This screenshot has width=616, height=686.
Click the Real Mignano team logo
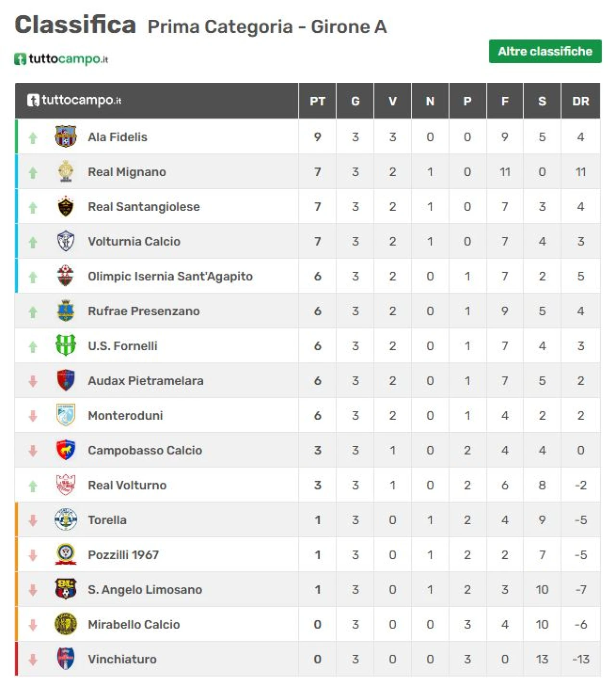tap(66, 172)
